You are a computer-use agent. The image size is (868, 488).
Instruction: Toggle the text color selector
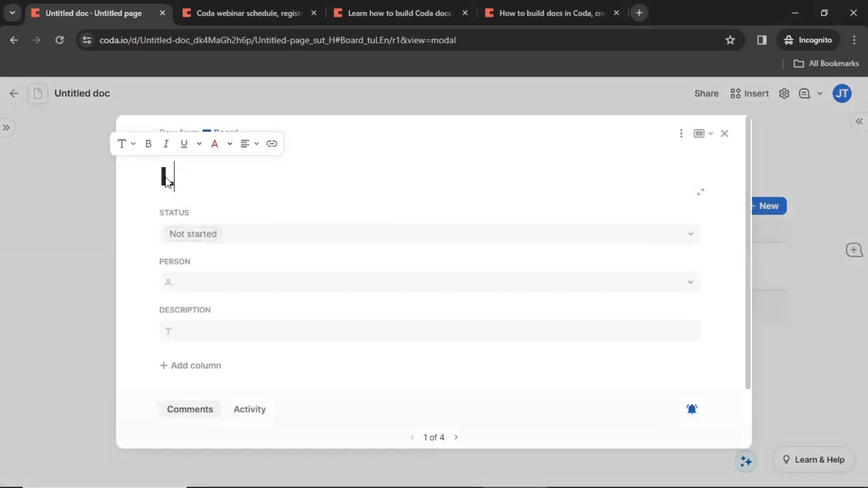point(229,143)
